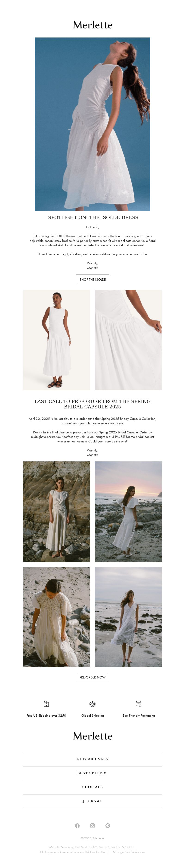
Task: Click the PRE-ORDER NOW button
Action: tap(92, 677)
